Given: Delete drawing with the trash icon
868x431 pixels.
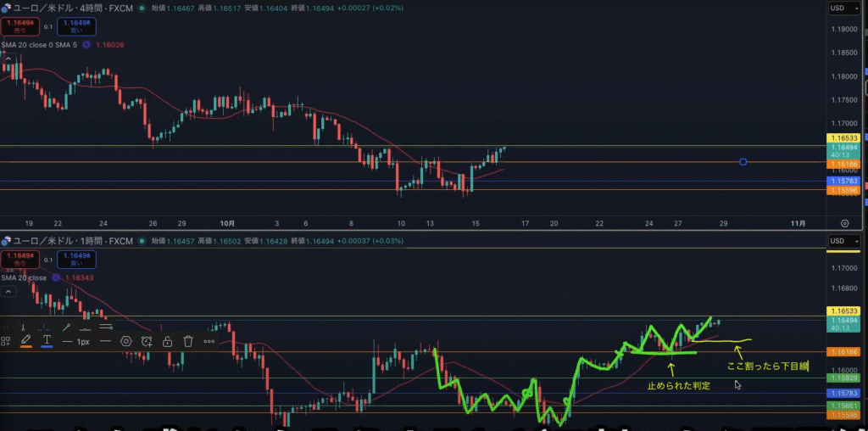Looking at the screenshot, I should pyautogui.click(x=188, y=341).
